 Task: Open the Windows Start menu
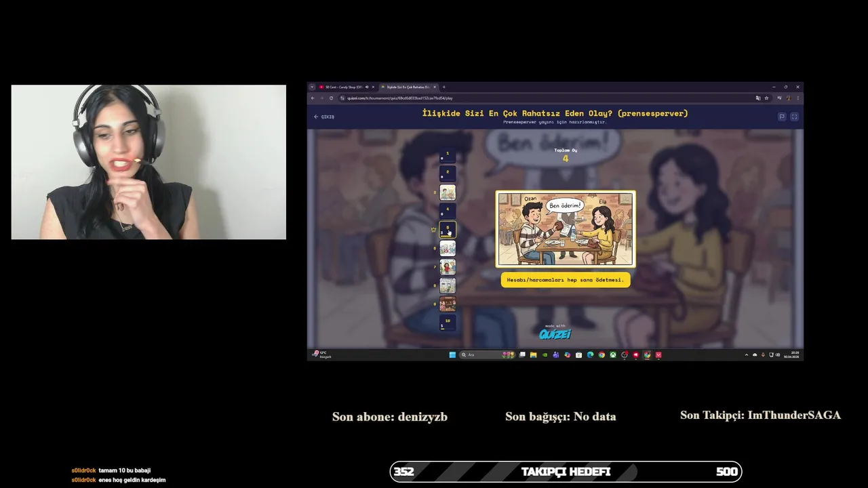tap(452, 354)
